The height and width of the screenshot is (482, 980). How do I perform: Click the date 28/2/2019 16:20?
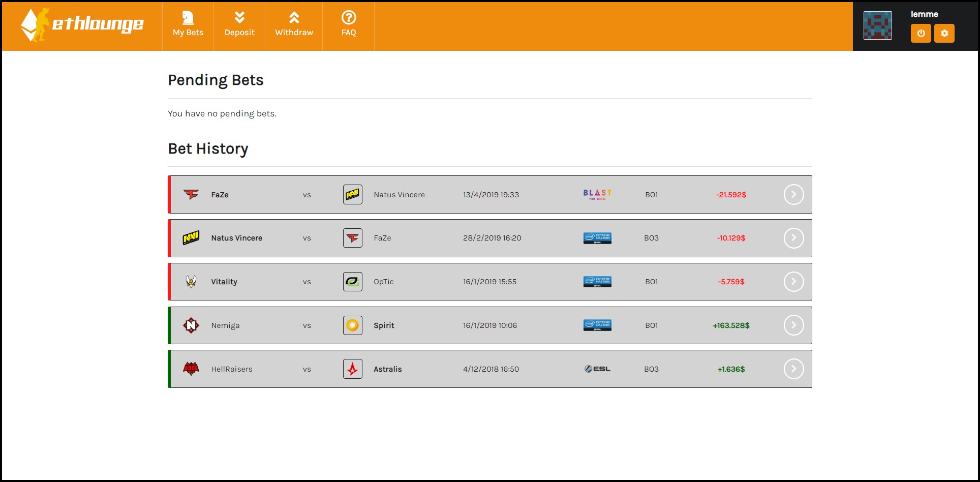(492, 238)
